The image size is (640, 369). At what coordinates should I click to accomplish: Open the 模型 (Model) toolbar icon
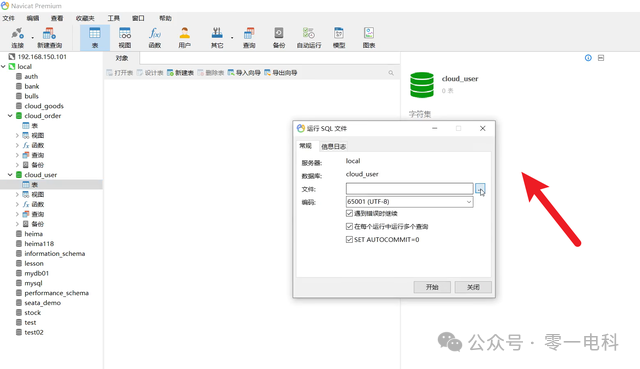click(339, 38)
